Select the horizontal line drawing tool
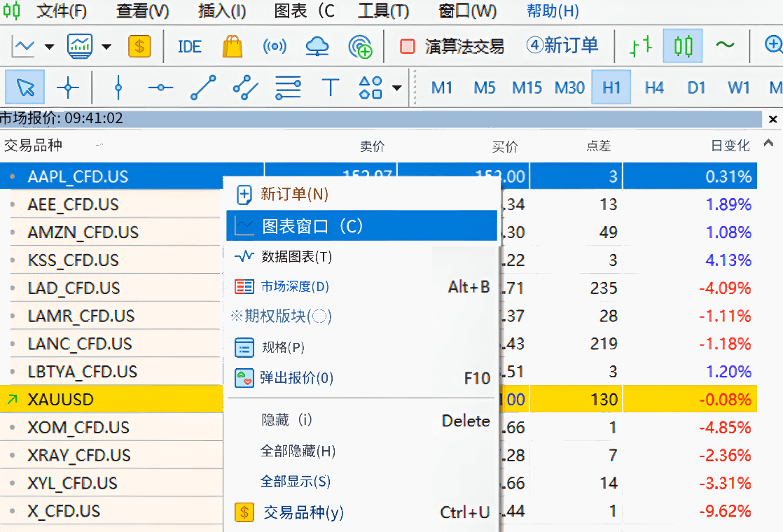 (160, 87)
